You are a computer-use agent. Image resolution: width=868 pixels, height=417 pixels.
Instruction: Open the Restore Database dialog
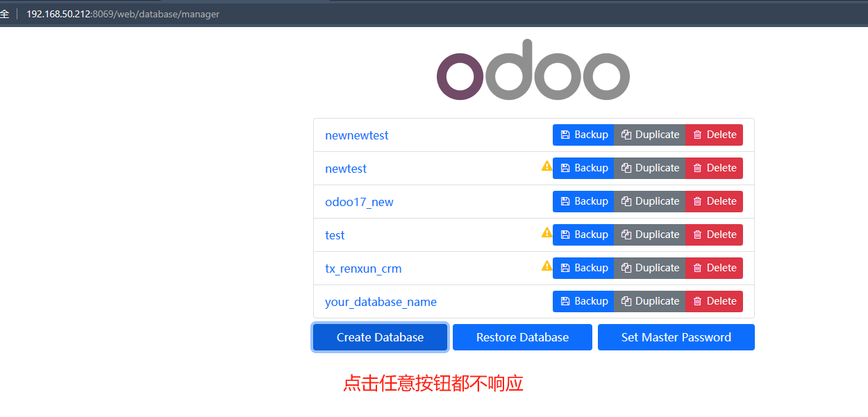522,337
